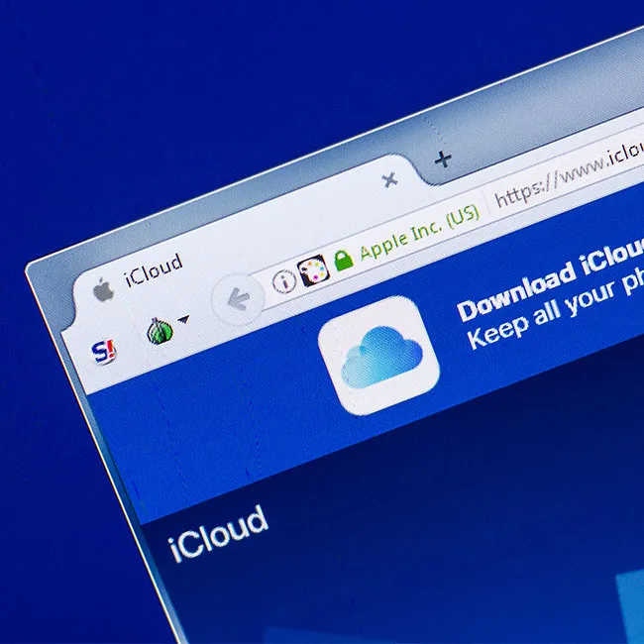Focus the https://www.icloud address field

pyautogui.click(x=569, y=172)
